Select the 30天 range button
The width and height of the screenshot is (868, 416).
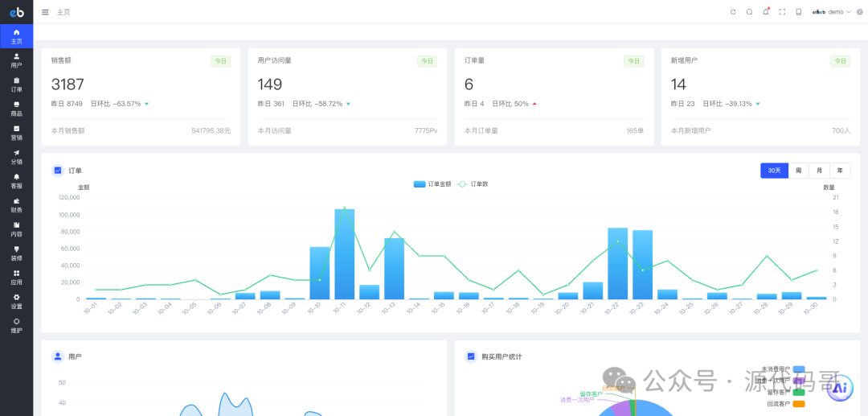pyautogui.click(x=774, y=171)
